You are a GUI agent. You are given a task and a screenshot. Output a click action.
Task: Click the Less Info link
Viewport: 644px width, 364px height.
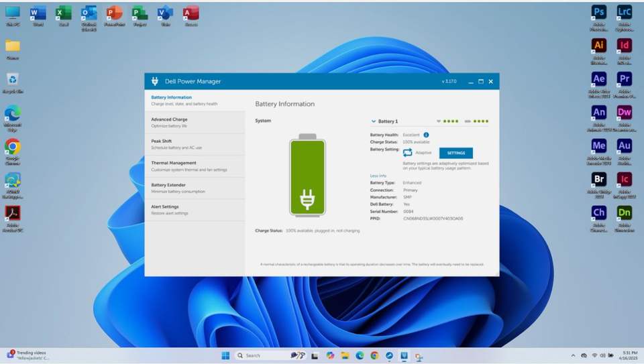point(378,176)
